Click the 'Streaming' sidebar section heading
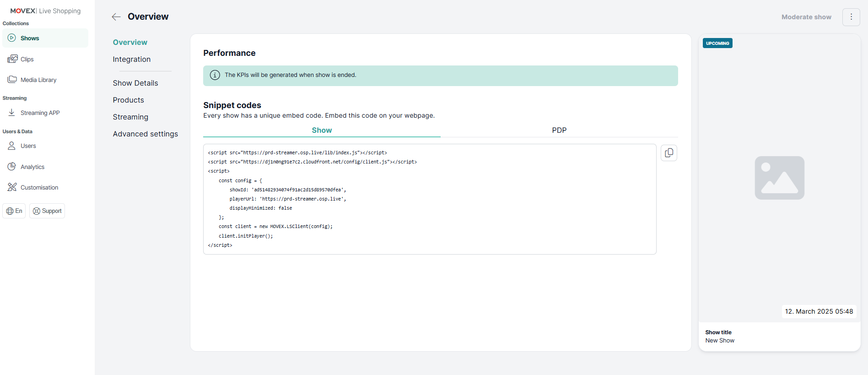This screenshot has width=868, height=375. [15, 98]
